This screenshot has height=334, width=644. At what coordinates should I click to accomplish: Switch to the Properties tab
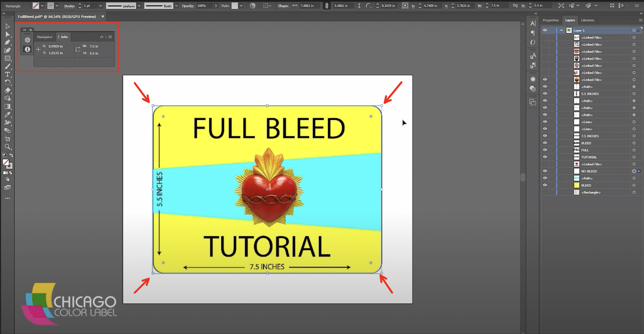[551, 20]
